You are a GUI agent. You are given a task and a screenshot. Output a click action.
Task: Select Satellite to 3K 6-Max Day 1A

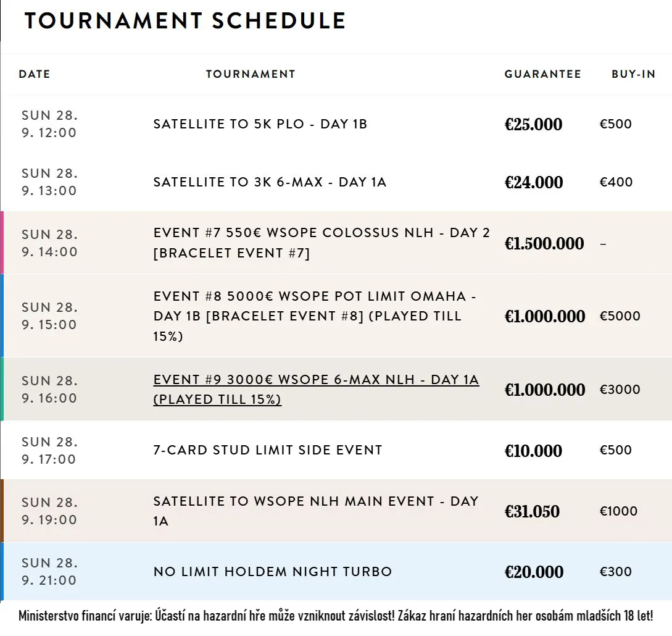click(x=270, y=182)
